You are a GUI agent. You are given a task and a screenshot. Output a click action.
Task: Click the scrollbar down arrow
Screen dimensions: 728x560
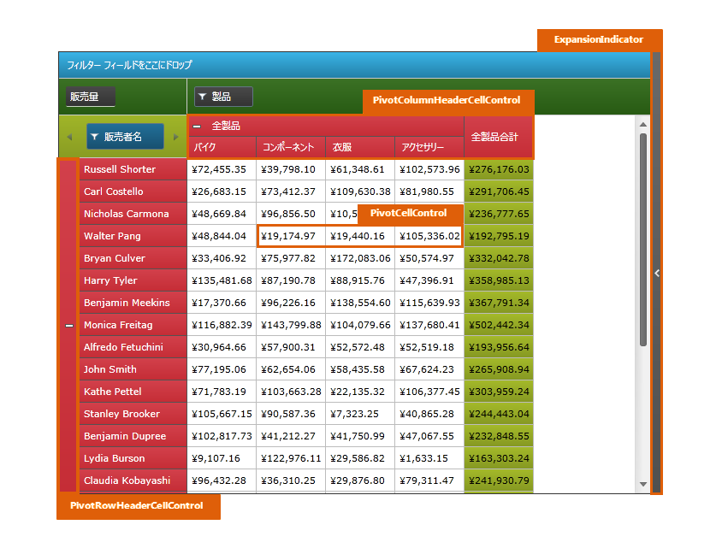(x=643, y=484)
